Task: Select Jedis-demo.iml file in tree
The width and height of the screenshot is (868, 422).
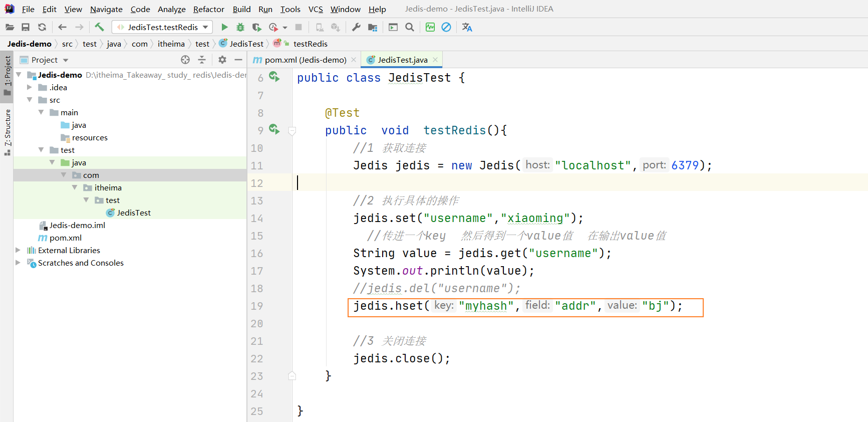Action: point(72,225)
